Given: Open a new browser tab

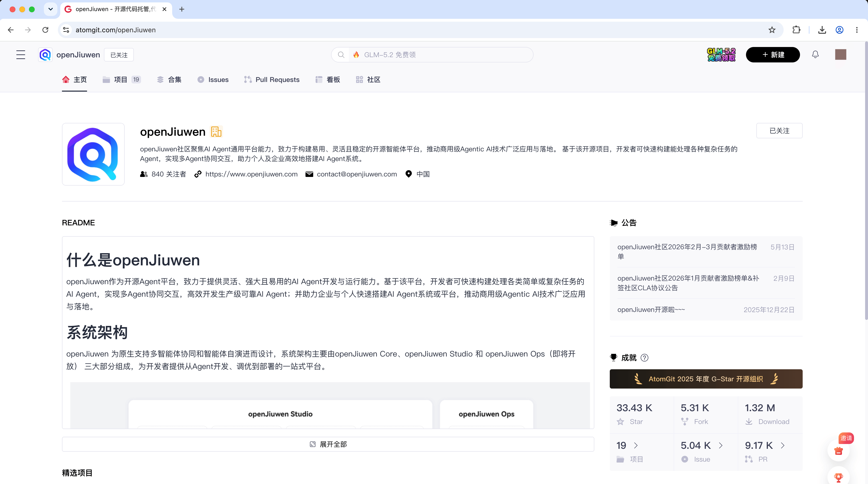Looking at the screenshot, I should [182, 9].
